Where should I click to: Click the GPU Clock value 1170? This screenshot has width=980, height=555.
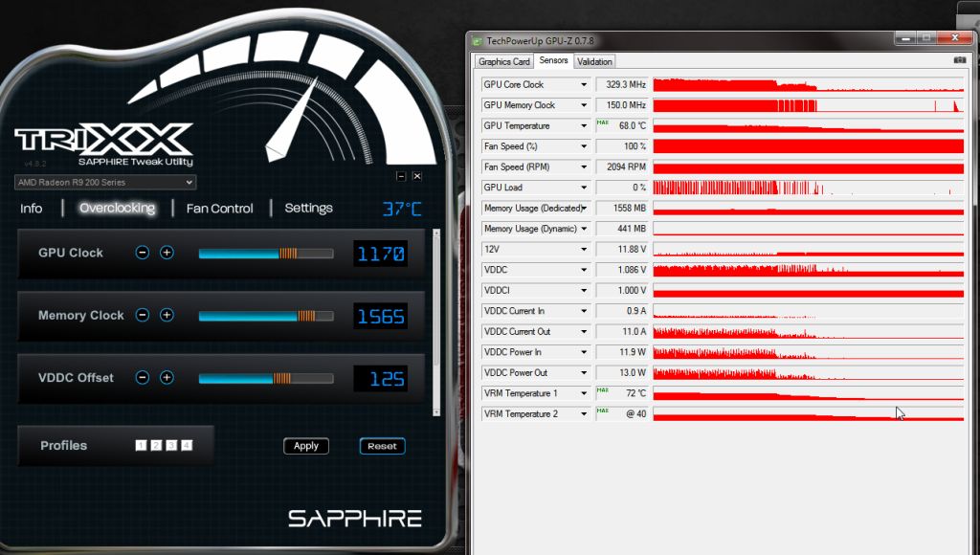tap(381, 254)
